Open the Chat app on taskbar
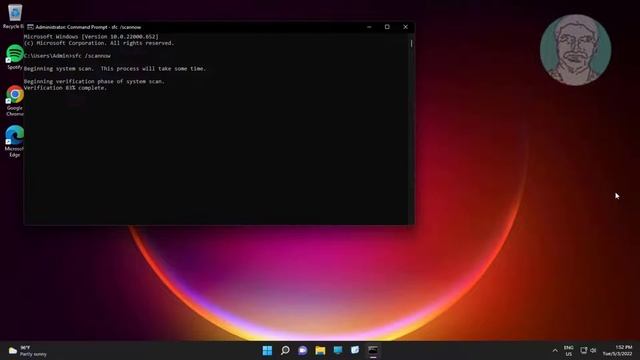 pyautogui.click(x=302, y=350)
